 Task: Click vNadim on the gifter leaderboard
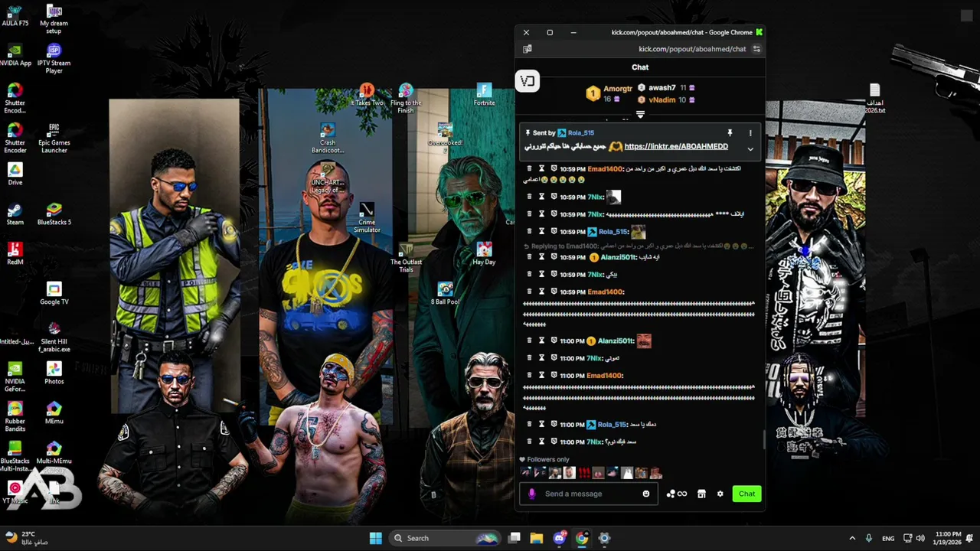pos(661,99)
